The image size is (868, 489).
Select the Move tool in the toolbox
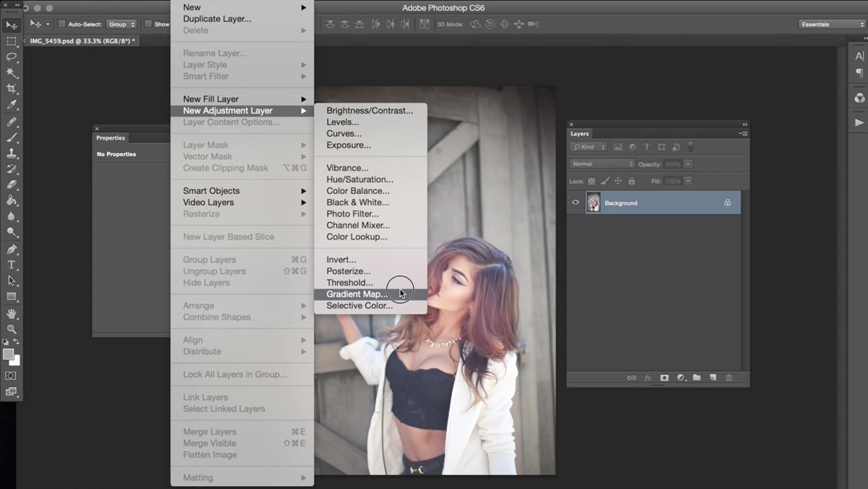click(11, 25)
